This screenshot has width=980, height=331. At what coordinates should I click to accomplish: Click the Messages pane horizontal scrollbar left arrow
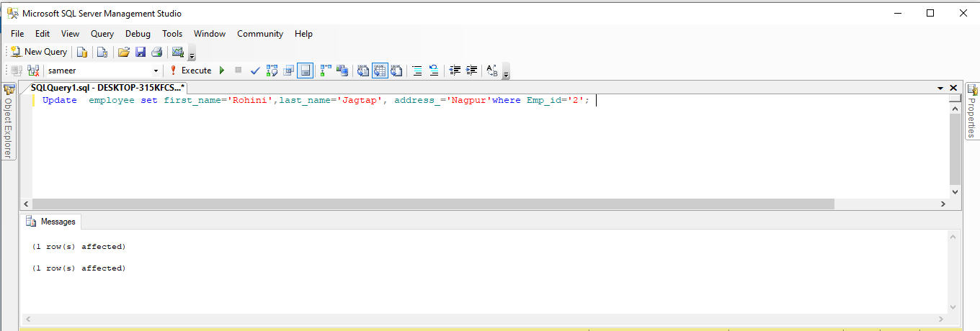click(27, 319)
